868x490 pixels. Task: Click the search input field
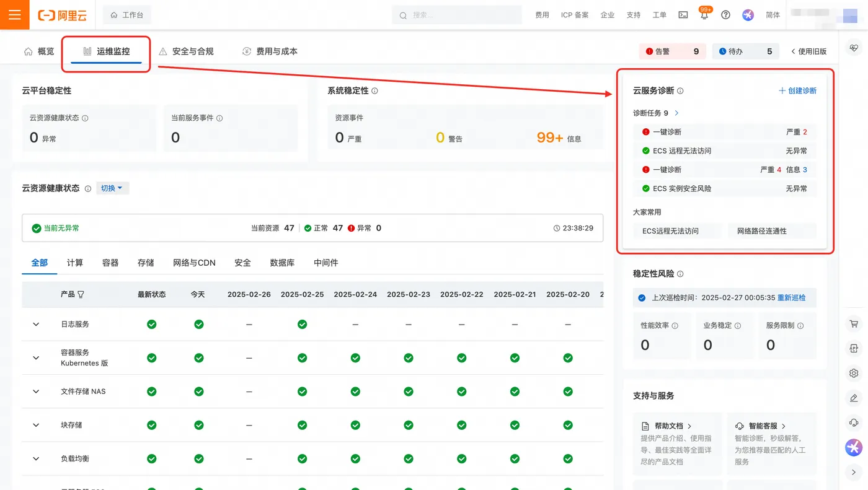pyautogui.click(x=457, y=15)
